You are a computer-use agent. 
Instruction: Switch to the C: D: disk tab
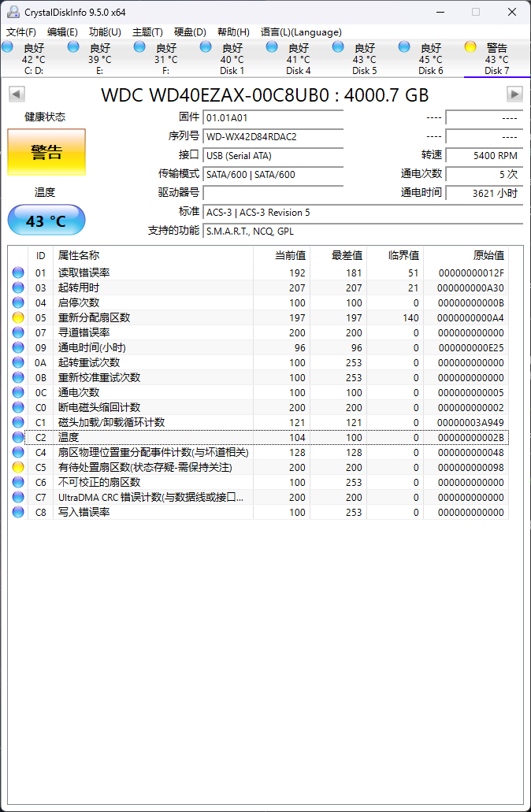(33, 59)
